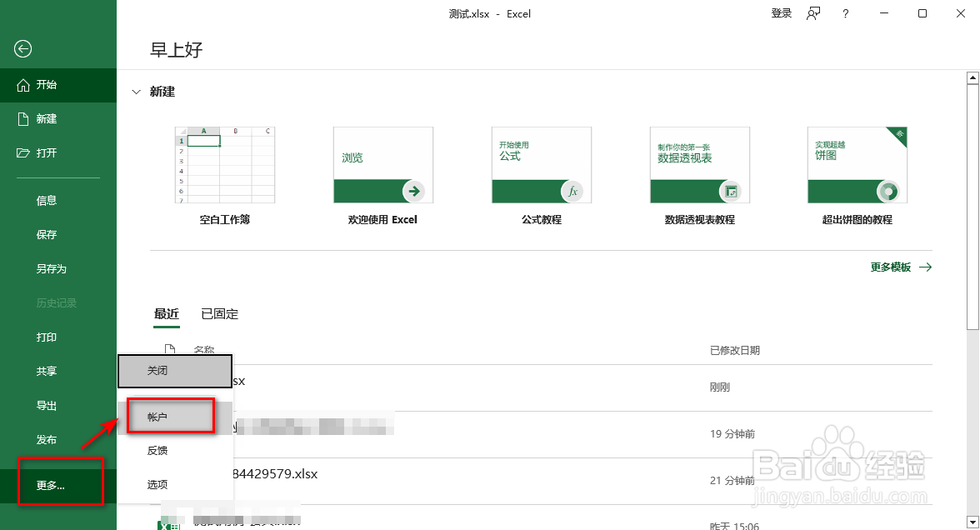
Task: Click the new document icon beside 新建
Action: click(23, 118)
